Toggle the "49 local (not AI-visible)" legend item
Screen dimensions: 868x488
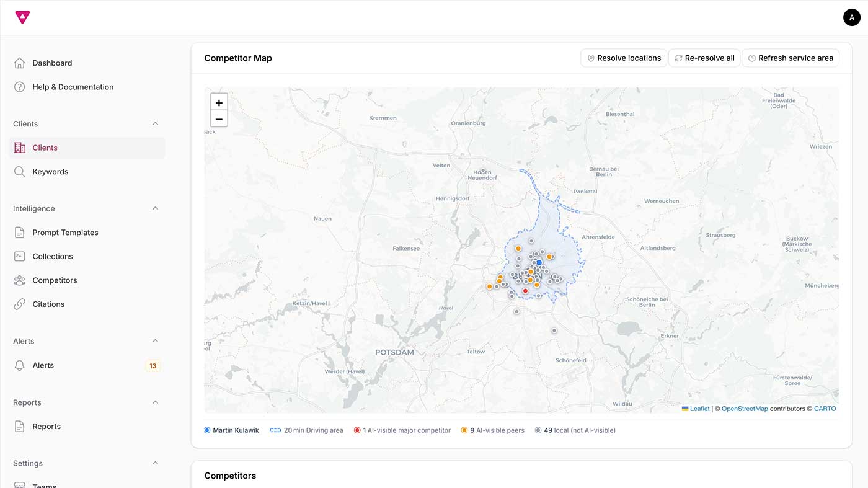point(575,430)
